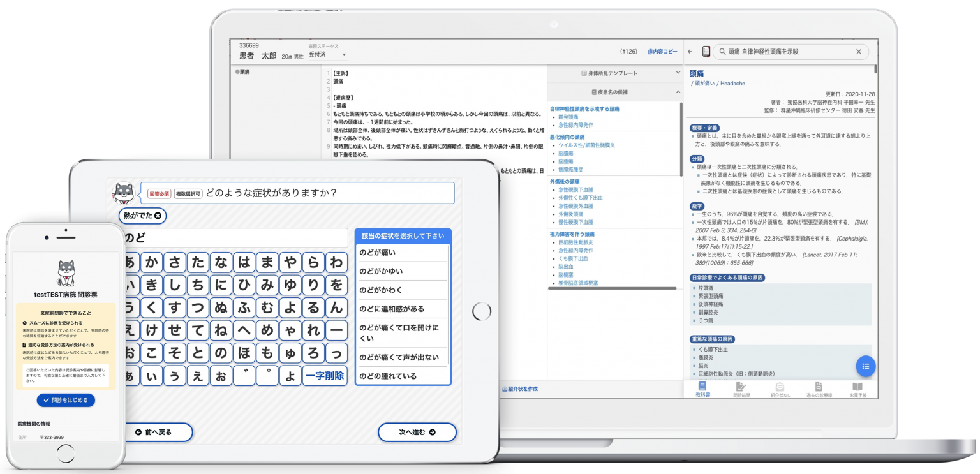Open the 慢性硬膜下血腫 link
The height and width of the screenshot is (474, 980).
575,222
